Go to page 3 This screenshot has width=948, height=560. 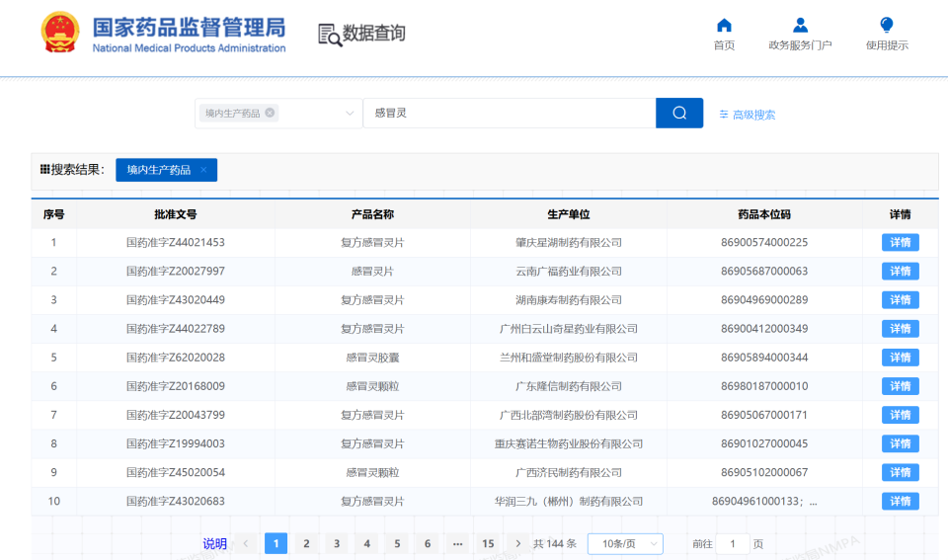point(337,543)
